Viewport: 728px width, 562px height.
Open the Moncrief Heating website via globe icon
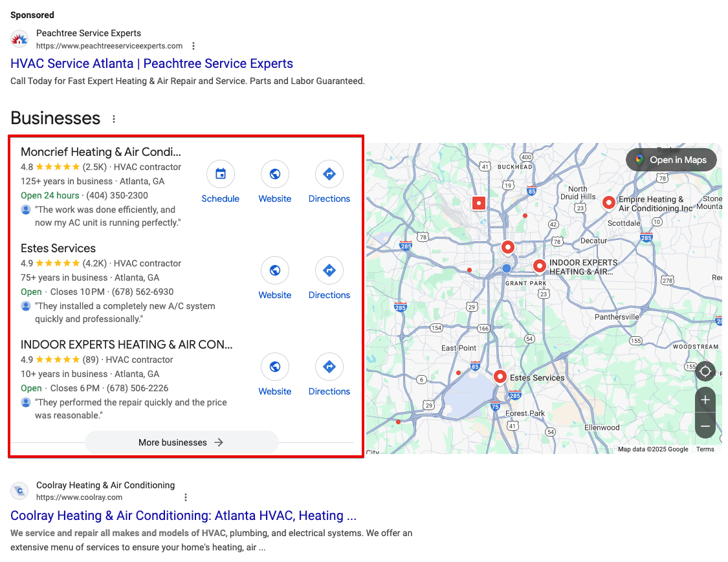(275, 174)
